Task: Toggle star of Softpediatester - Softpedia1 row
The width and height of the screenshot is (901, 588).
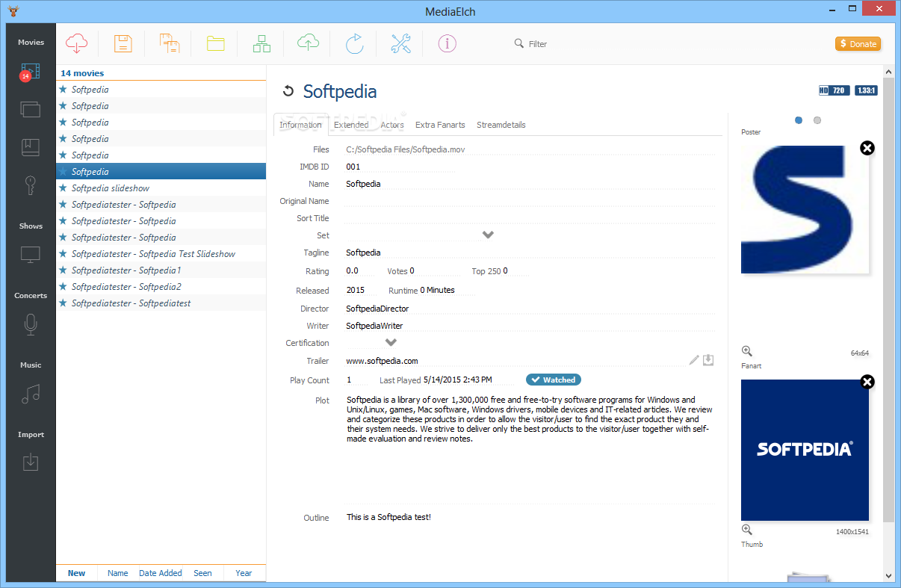Action: [x=63, y=270]
